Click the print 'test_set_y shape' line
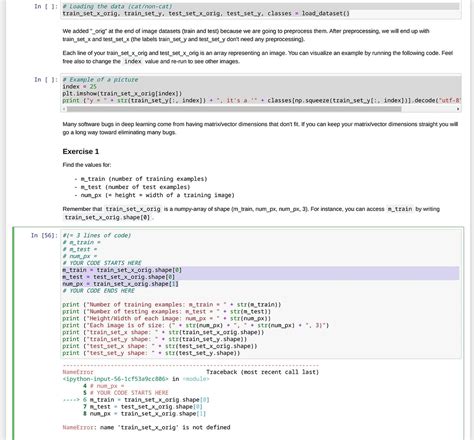 point(151,353)
